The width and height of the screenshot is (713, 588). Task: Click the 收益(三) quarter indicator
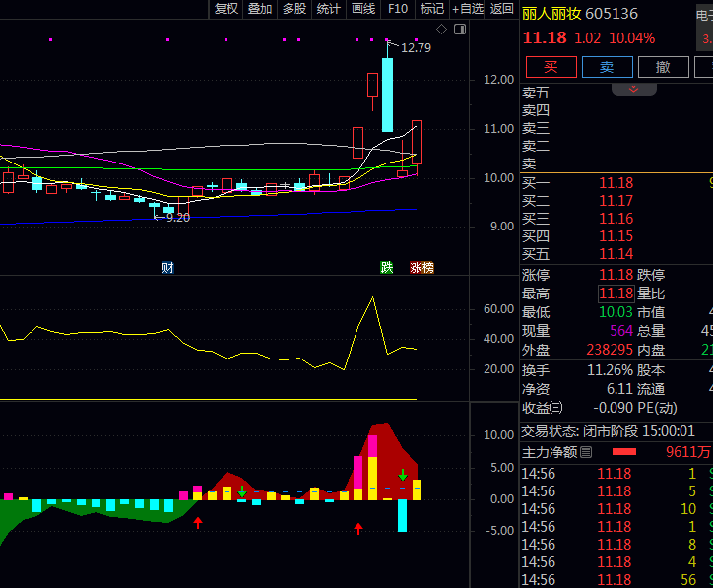click(x=543, y=408)
